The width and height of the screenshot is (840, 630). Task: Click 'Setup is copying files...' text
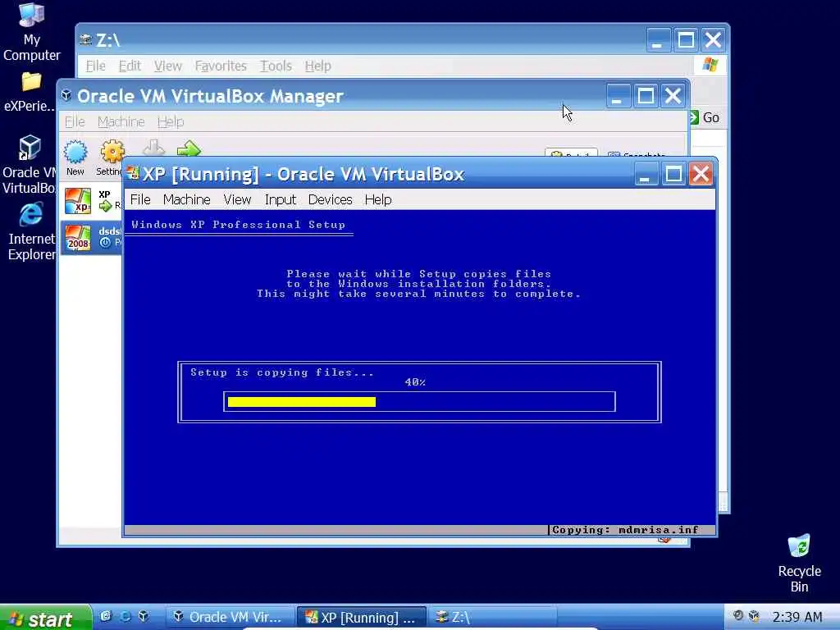[x=282, y=372]
